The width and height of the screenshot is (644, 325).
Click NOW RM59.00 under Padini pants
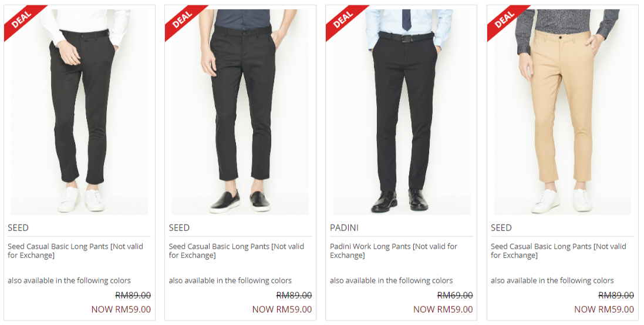click(x=443, y=309)
